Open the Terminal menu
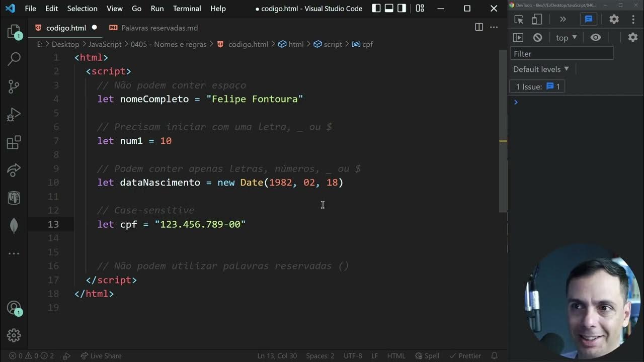 187,9
